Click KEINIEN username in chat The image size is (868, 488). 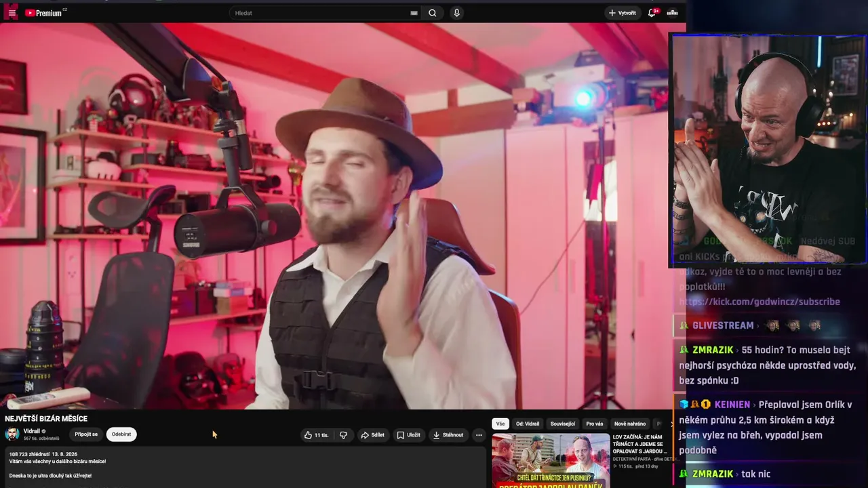click(732, 405)
